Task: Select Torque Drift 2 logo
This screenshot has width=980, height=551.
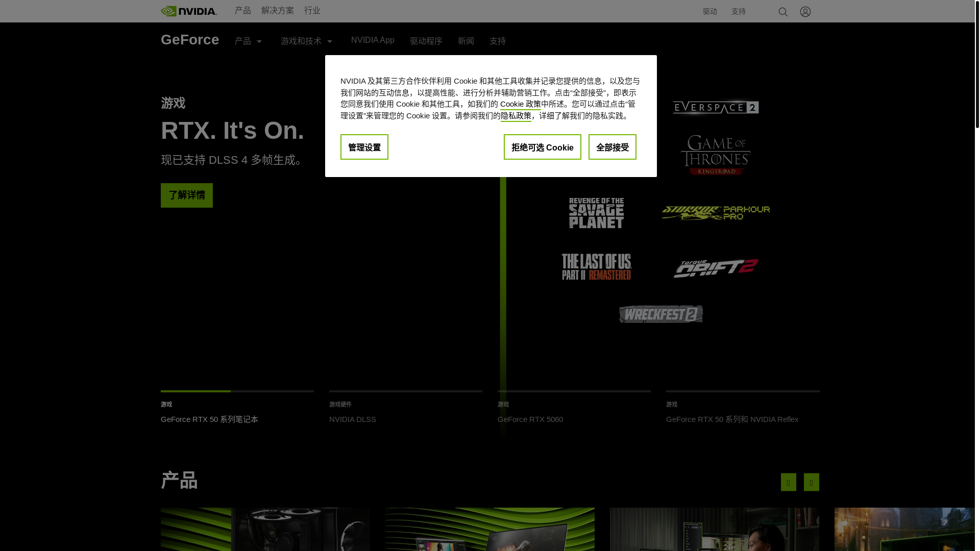Action: point(716,268)
